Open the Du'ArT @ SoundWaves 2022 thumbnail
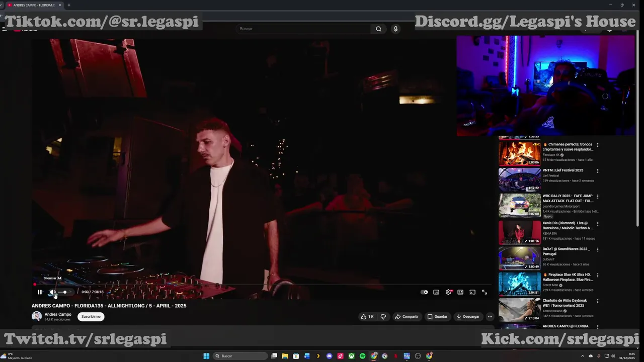 point(520,258)
